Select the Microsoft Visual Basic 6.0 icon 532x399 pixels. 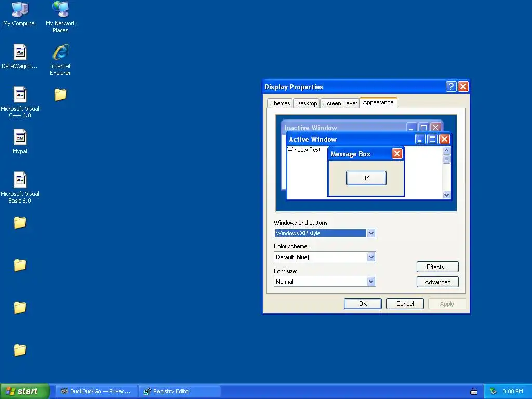point(20,187)
